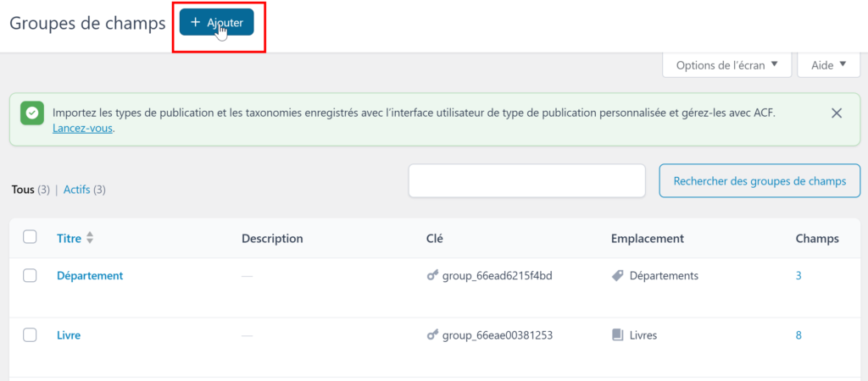This screenshot has width=868, height=381.
Task: Check the Livre row checkbox
Action: coord(30,335)
